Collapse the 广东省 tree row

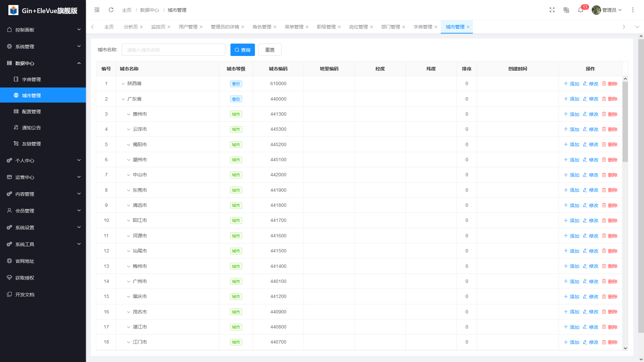(123, 99)
